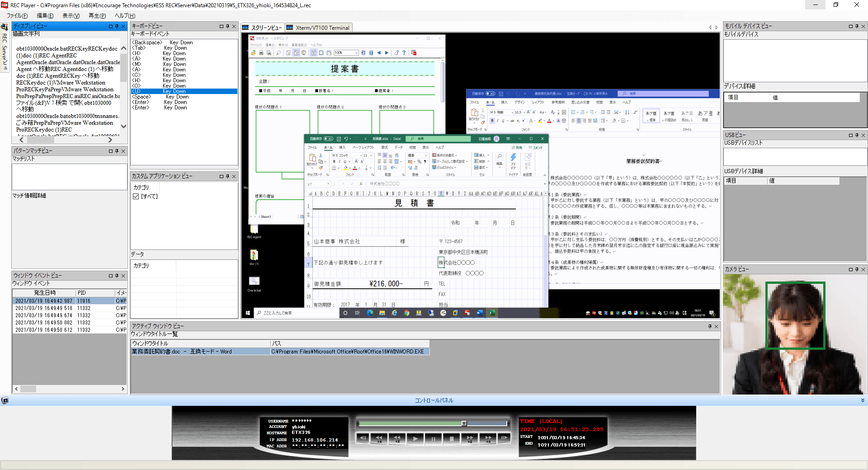868x470 pixels.
Task: Stop the recording playback
Action: click(x=451, y=438)
